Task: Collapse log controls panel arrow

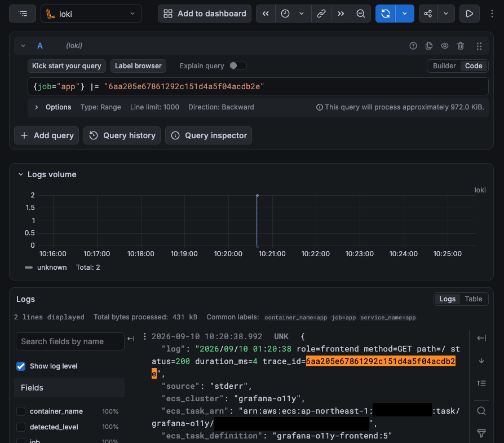Action: pos(481,338)
